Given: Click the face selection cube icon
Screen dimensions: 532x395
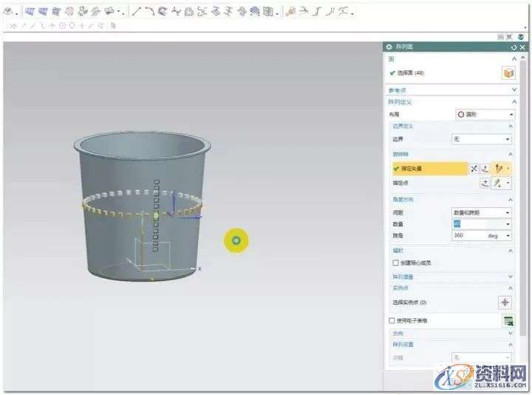Looking at the screenshot, I should (x=508, y=73).
